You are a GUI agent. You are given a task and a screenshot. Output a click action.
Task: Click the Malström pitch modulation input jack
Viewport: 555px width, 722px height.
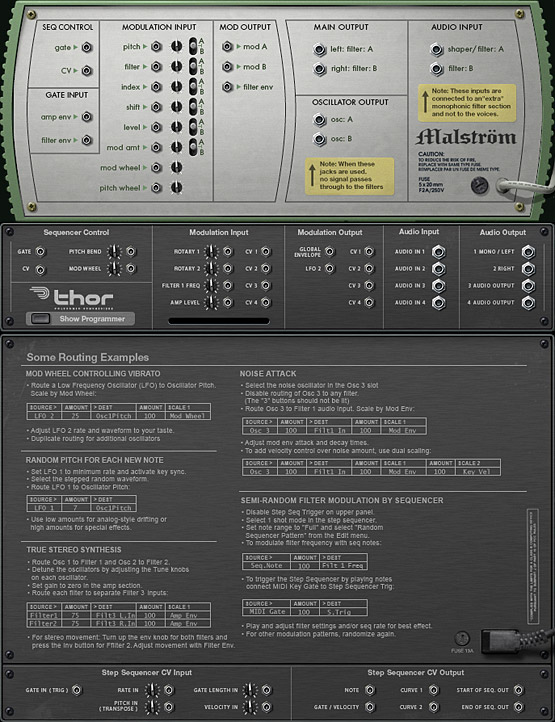point(157,47)
